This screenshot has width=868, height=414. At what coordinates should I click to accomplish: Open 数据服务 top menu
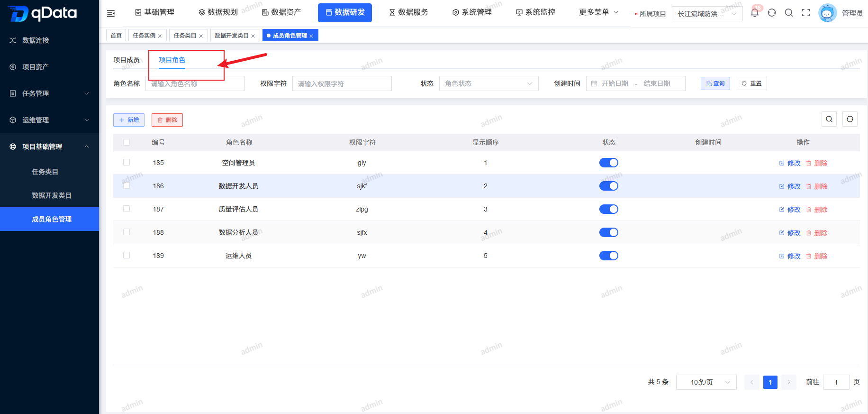(408, 12)
